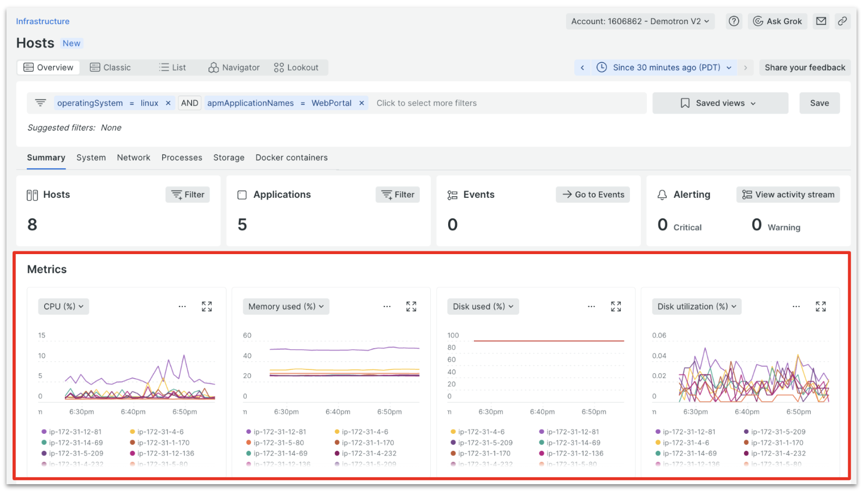Toggle ip-172-31-12-136 in Disk used legend
868x494 pixels.
click(571, 454)
